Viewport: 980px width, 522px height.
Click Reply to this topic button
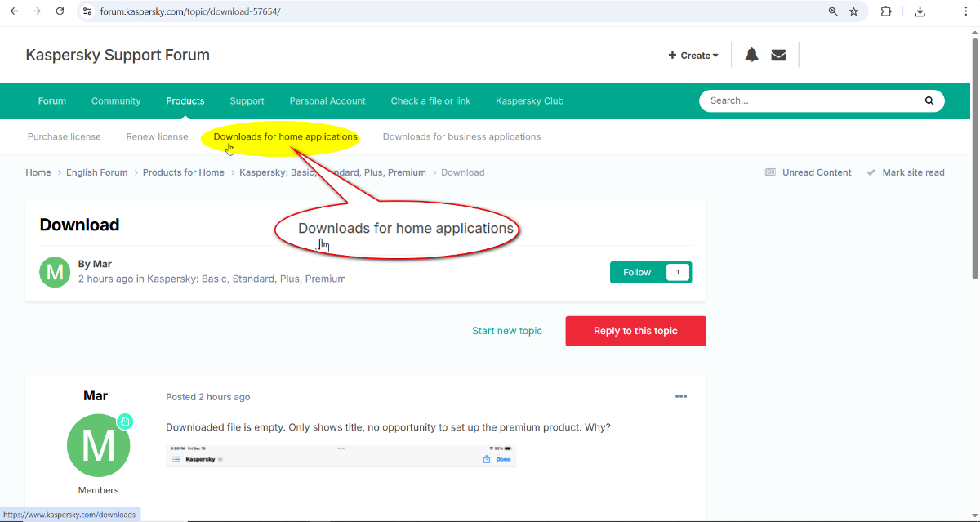[635, 331]
